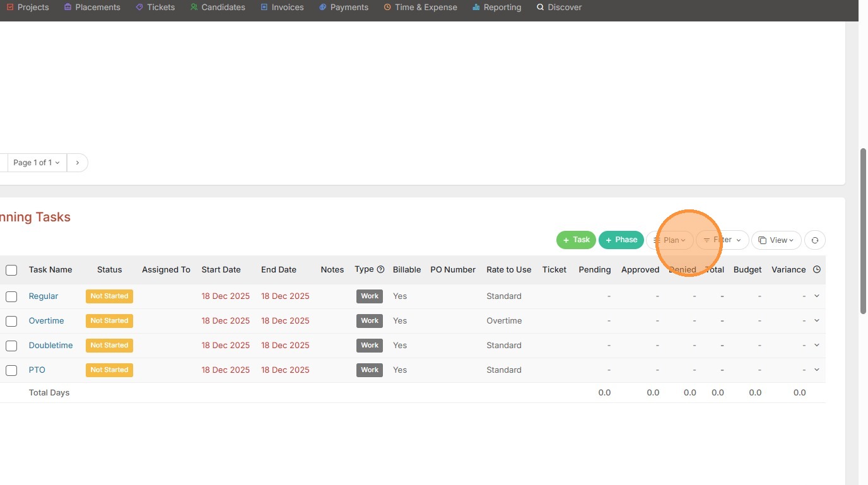Open the Filter dropdown
This screenshot has width=868, height=485.
(722, 240)
